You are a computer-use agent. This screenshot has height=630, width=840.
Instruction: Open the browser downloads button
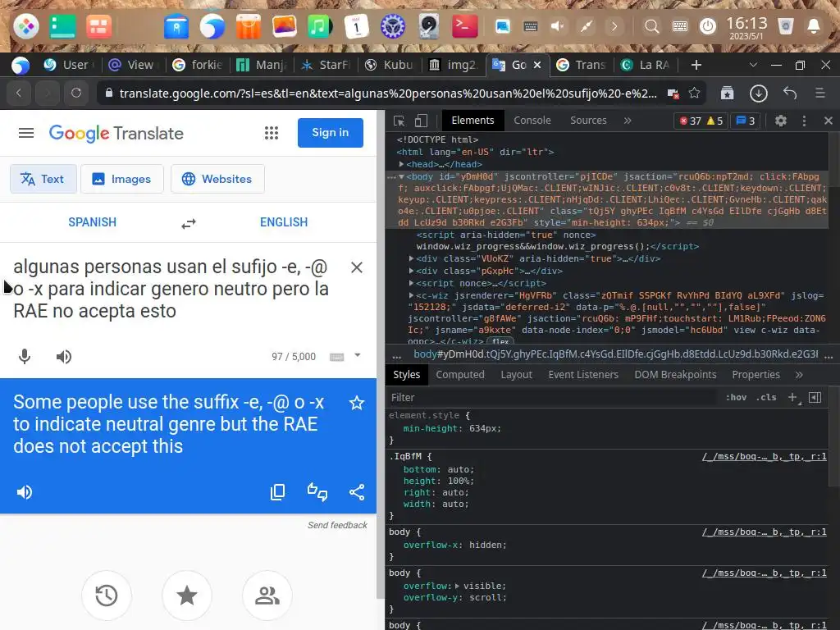pyautogui.click(x=758, y=94)
